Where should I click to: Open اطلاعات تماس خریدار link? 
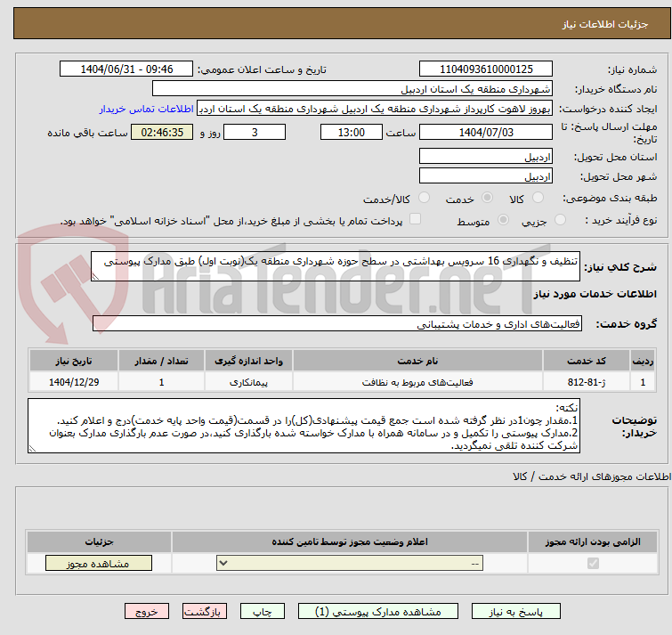pyautogui.click(x=147, y=109)
